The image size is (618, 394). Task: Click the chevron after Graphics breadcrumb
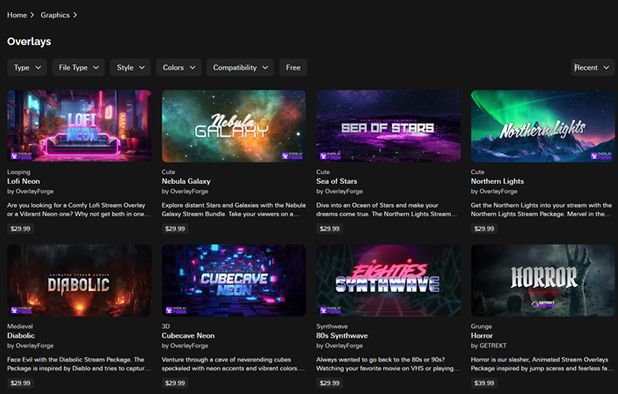pos(75,15)
